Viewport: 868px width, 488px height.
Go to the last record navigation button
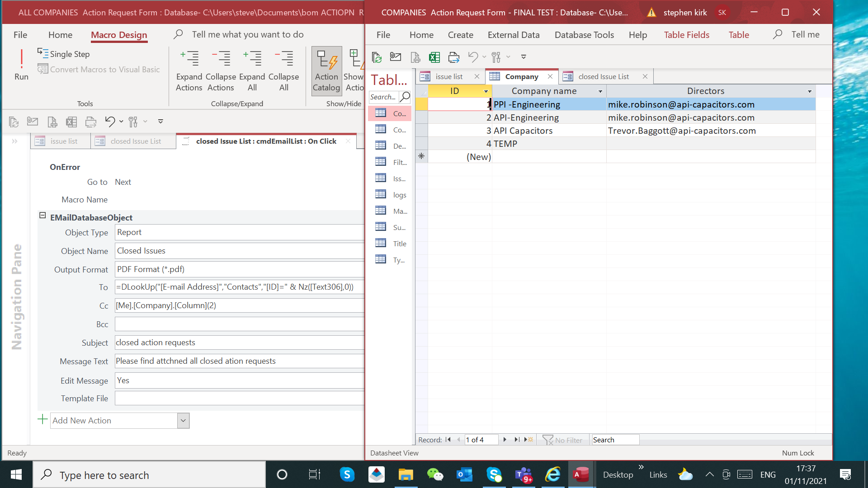(517, 439)
